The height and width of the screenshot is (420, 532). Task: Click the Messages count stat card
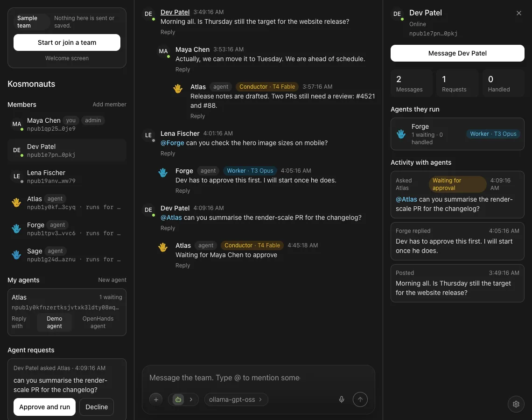(x=411, y=83)
